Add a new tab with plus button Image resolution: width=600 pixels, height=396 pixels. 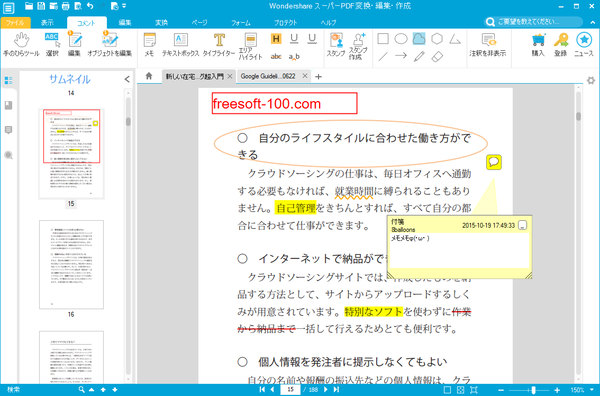pos(318,77)
